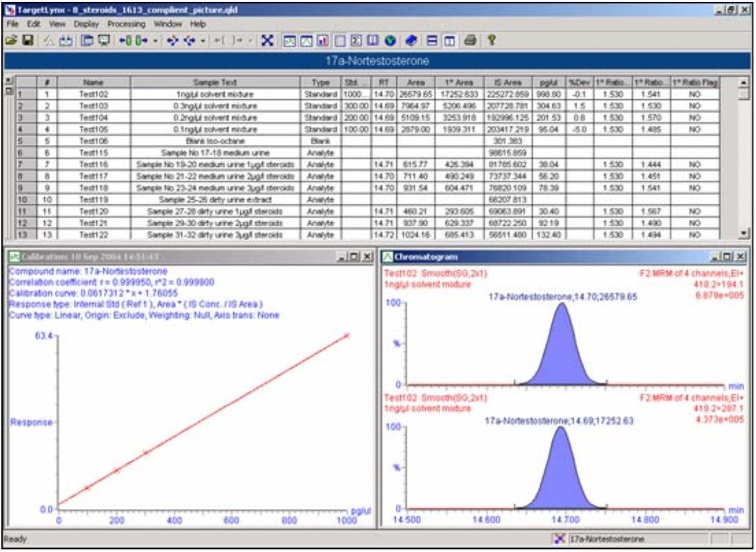Image resolution: width=756 pixels, height=552 pixels.
Task: Open the File menu
Action: (12, 24)
